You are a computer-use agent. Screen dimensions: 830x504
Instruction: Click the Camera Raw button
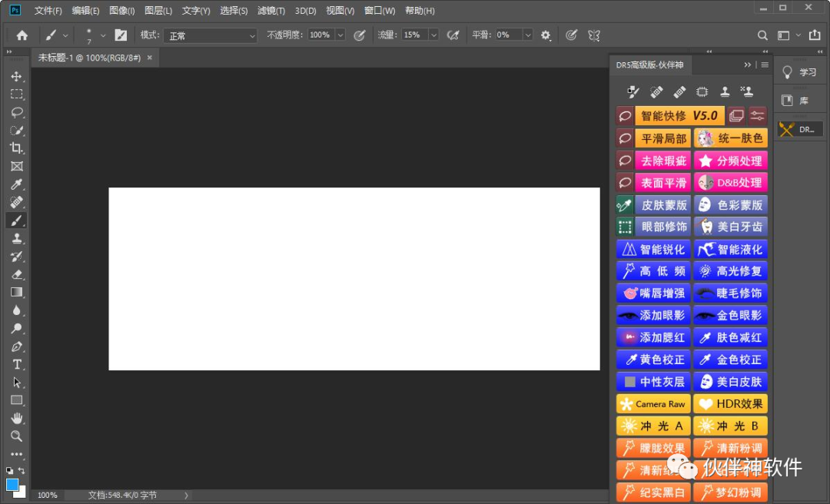653,404
